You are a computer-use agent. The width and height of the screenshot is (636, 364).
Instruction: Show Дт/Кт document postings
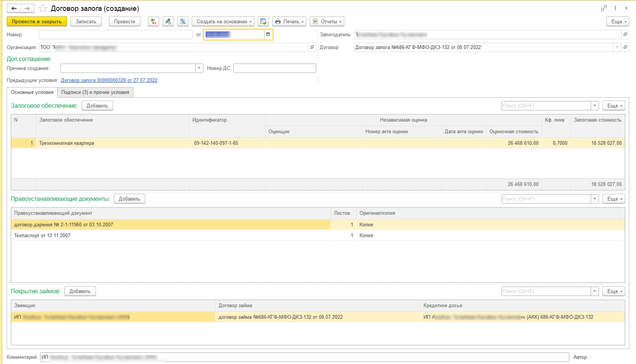tap(154, 21)
